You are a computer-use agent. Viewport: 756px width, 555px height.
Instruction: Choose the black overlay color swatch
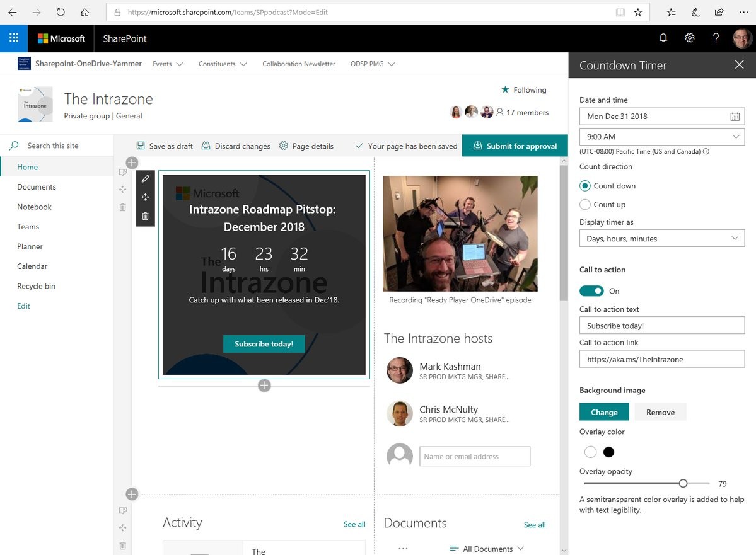[x=608, y=452]
